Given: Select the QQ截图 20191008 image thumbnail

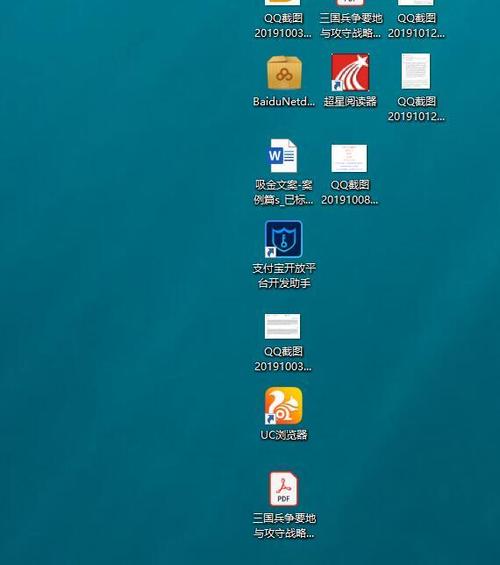Looking at the screenshot, I should (349, 159).
